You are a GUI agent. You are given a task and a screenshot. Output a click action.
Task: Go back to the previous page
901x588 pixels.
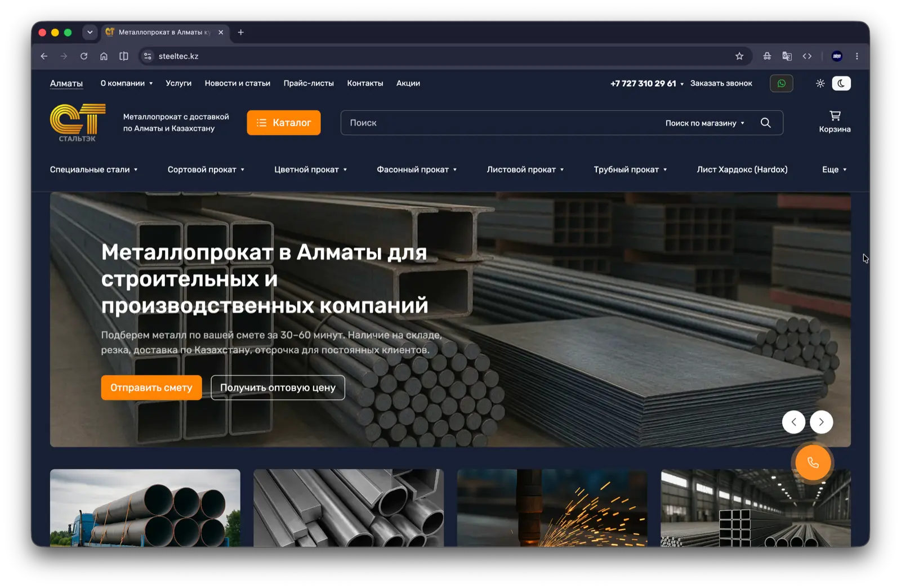tap(44, 56)
